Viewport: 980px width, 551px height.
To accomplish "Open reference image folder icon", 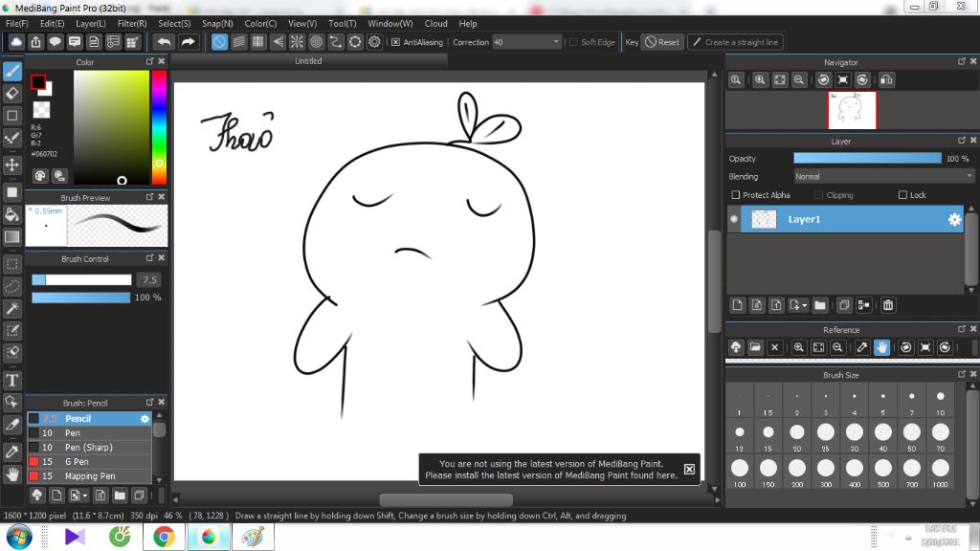I will (755, 347).
